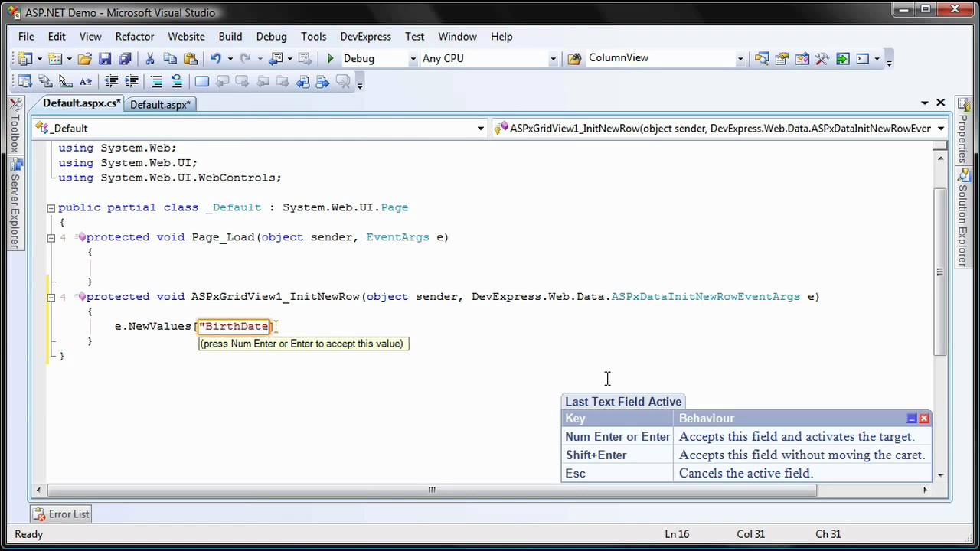Click the Paste clipboard icon
The image size is (980, 551).
(x=190, y=58)
